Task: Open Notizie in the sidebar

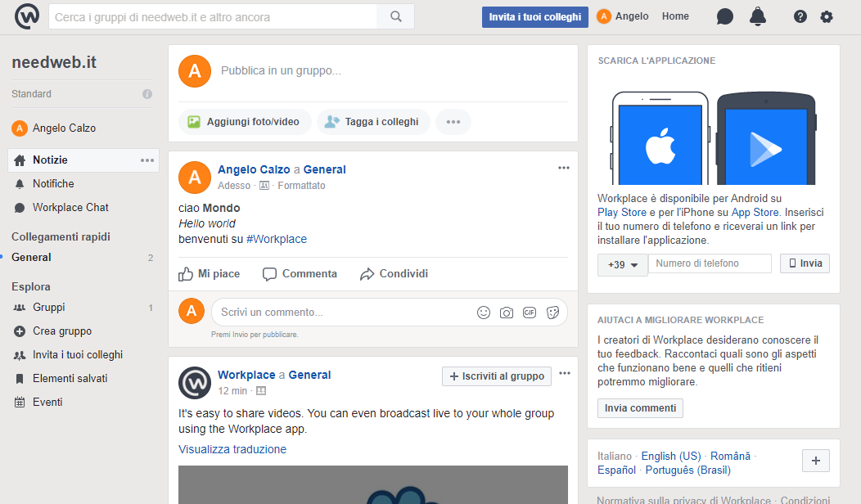Action: [83, 160]
